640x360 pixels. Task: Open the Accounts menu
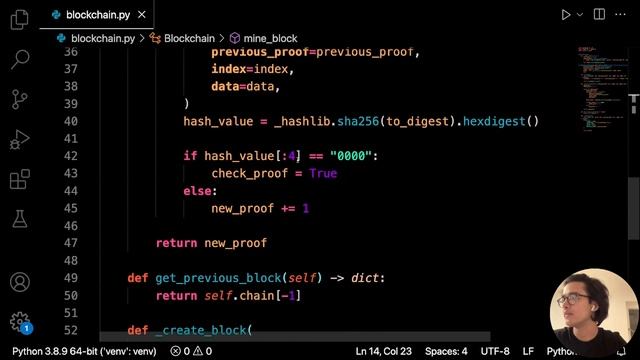(20, 282)
